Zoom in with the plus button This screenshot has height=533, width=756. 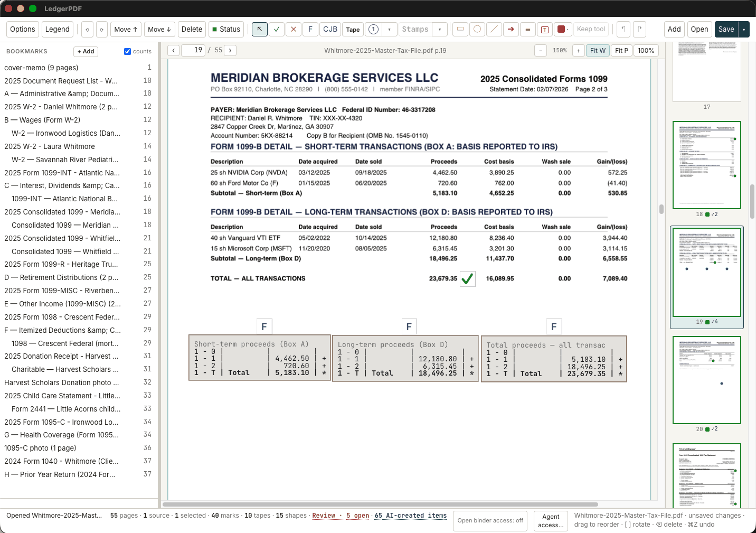[x=579, y=50]
